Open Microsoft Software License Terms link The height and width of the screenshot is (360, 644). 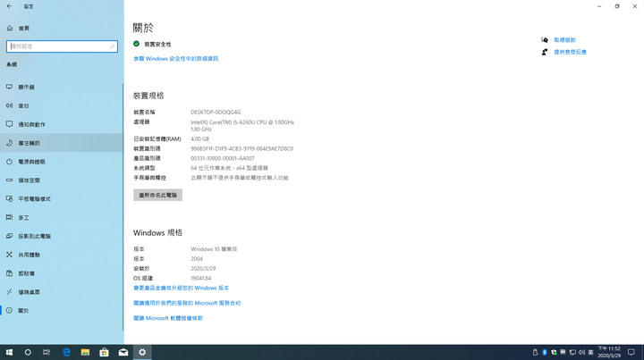coord(168,318)
